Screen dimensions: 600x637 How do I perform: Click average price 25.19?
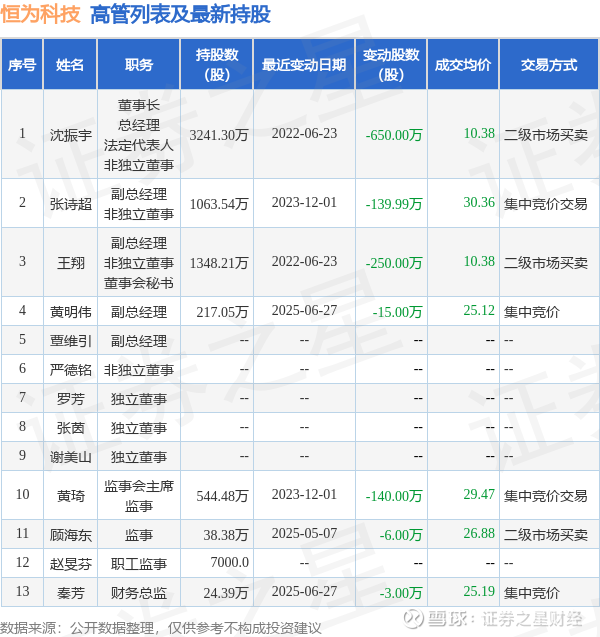click(x=479, y=591)
